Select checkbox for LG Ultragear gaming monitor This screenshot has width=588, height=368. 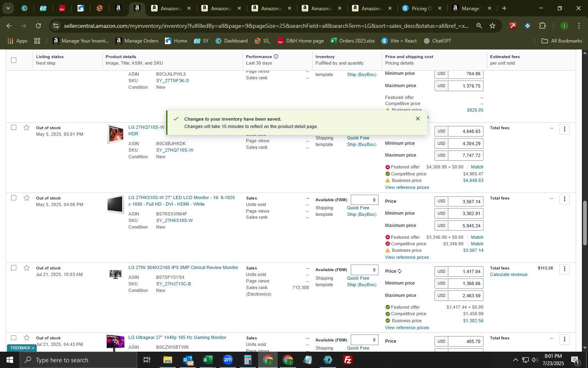click(x=13, y=338)
